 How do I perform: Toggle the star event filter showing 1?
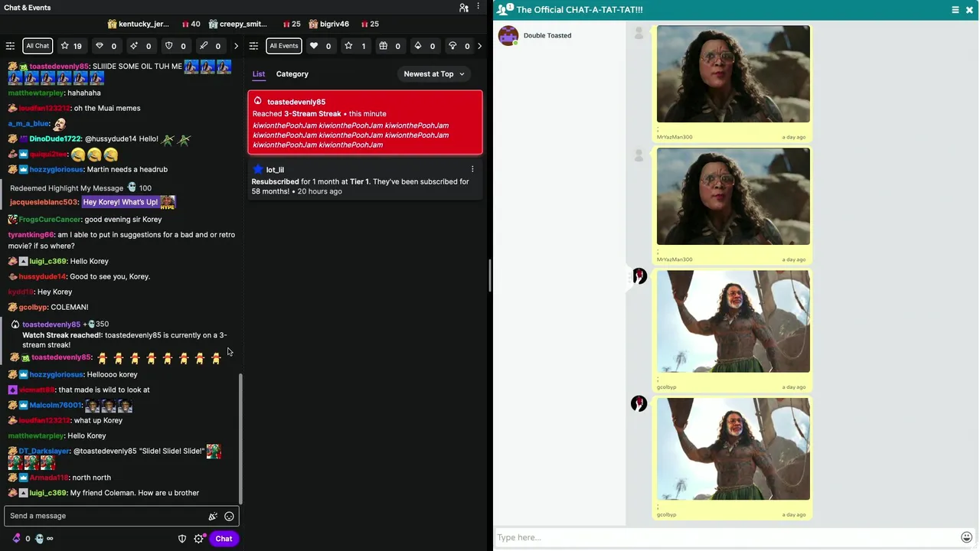355,46
